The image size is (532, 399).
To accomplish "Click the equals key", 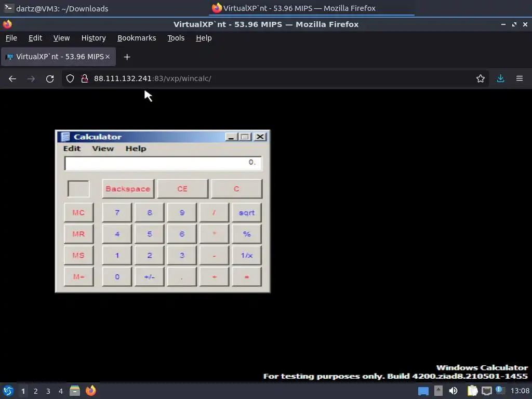I will click(247, 276).
